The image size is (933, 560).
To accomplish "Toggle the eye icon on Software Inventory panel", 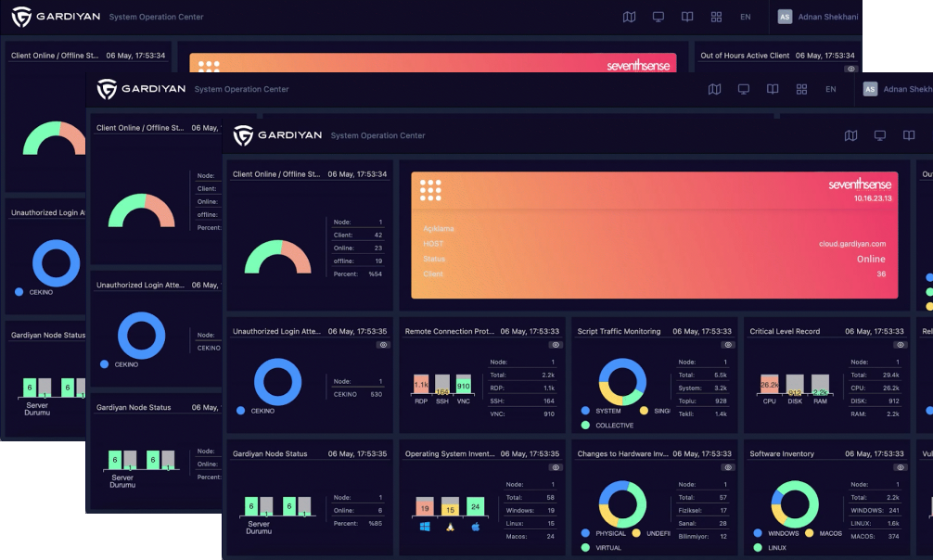I will (x=901, y=467).
